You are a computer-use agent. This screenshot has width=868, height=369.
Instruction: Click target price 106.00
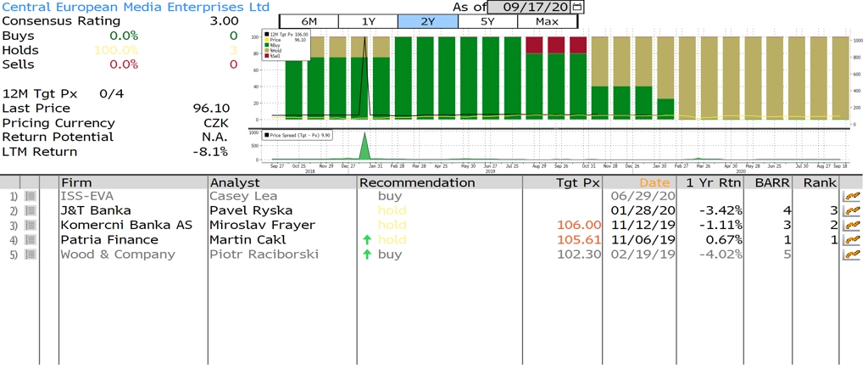coord(580,225)
